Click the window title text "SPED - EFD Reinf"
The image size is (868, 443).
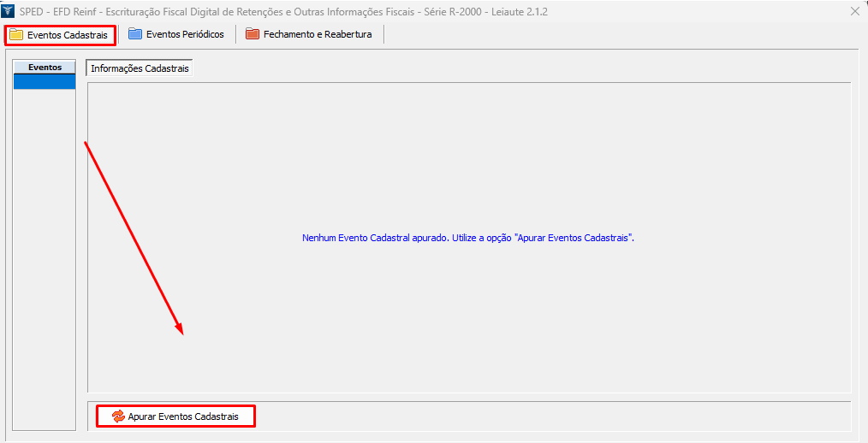click(x=55, y=11)
